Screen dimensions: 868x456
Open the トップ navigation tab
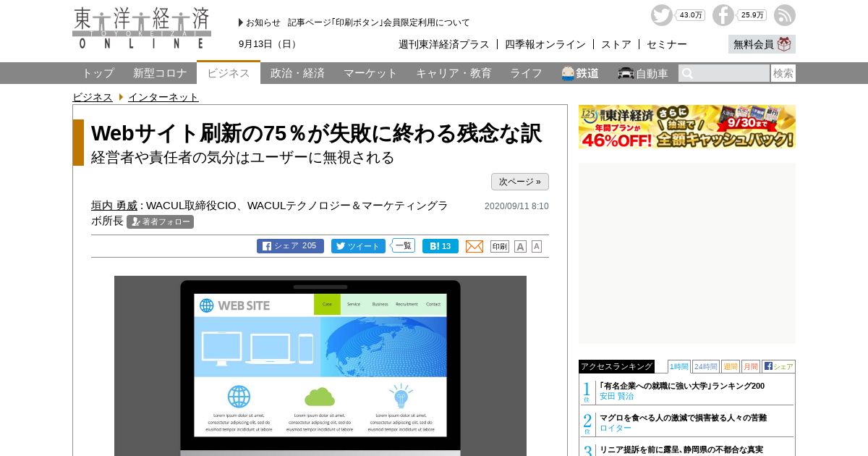[98, 73]
